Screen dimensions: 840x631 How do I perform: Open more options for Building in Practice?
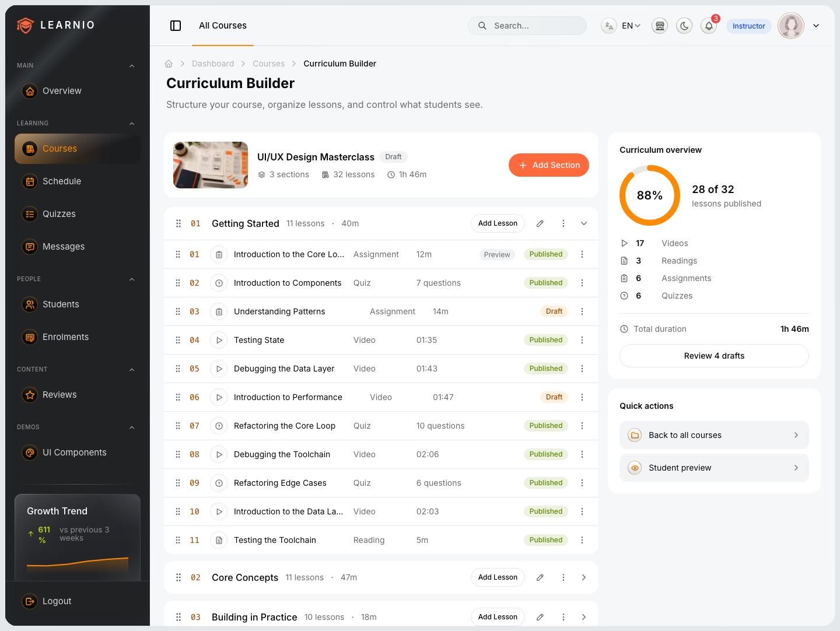[563, 617]
